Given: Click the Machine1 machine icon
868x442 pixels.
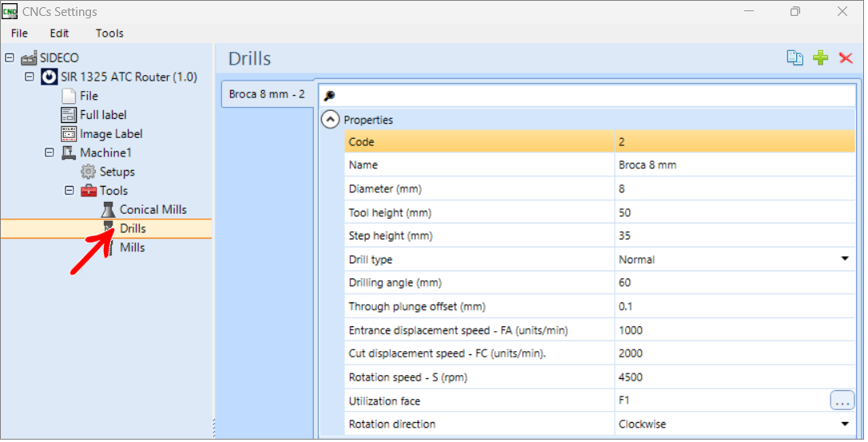Looking at the screenshot, I should click(x=69, y=152).
